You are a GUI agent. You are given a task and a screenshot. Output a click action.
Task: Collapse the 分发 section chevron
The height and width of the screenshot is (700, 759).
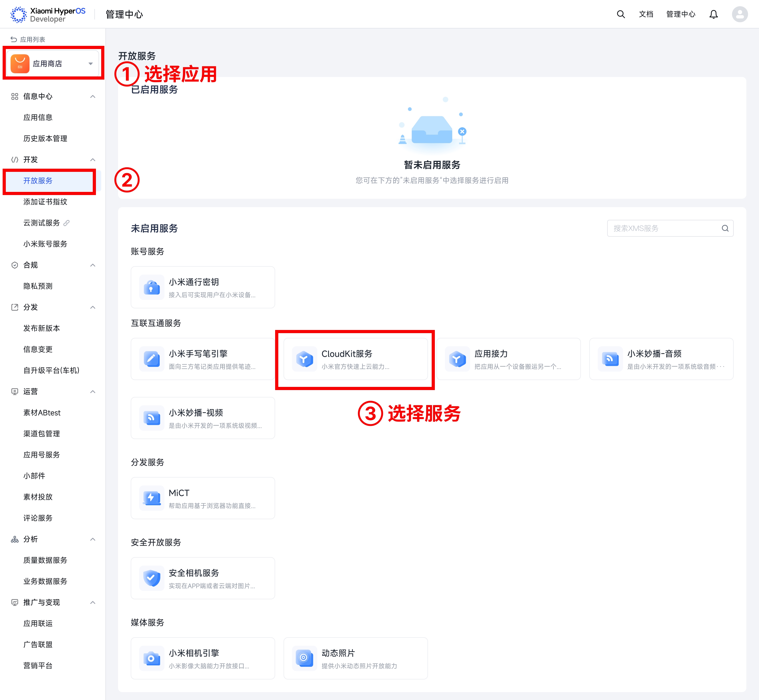coord(93,307)
